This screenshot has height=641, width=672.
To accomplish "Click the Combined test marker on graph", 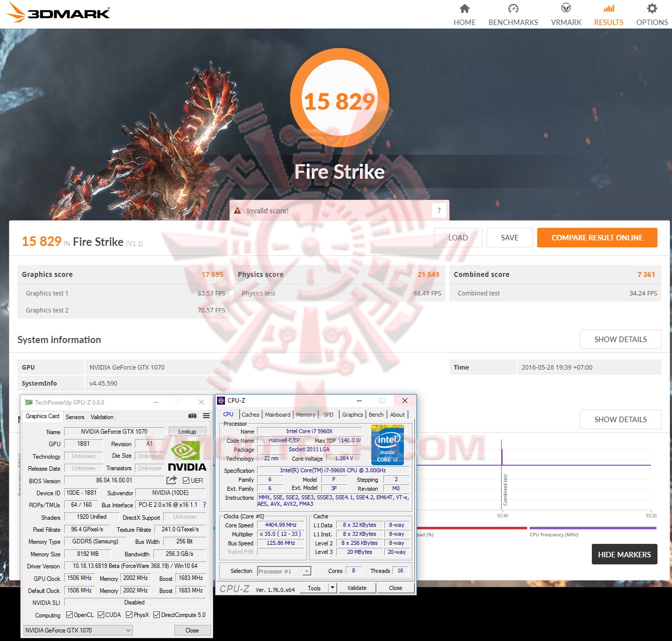I will [x=505, y=489].
